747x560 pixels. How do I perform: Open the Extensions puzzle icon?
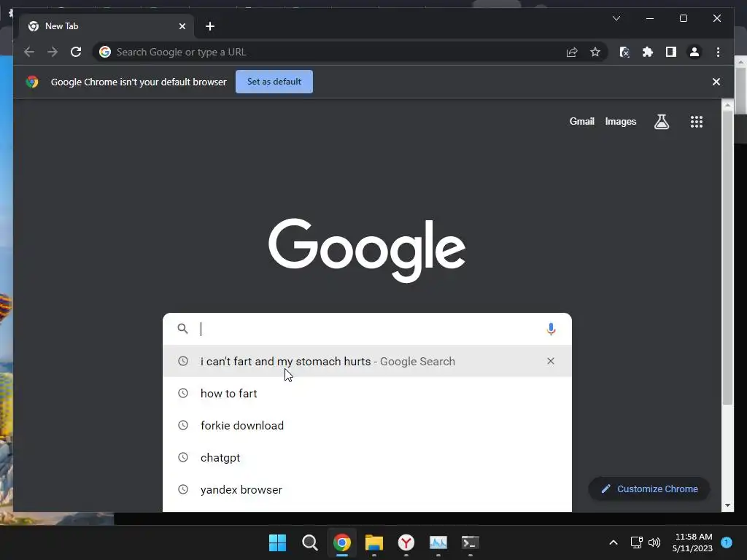point(648,52)
